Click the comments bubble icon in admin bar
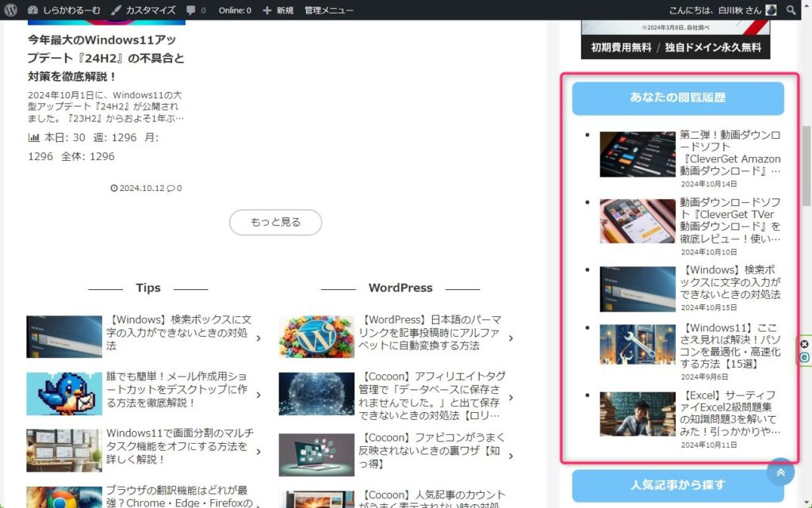 pos(191,10)
